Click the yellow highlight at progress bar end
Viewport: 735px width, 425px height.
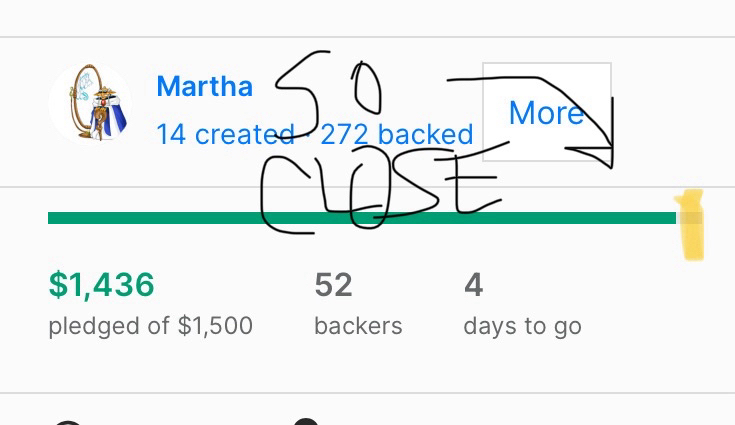pos(691,225)
